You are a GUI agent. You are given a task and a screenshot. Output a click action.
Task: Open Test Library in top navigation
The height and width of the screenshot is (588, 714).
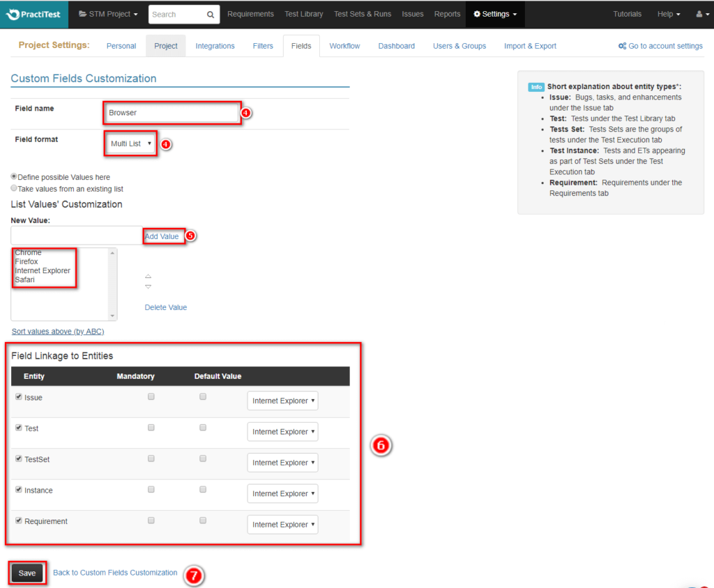(x=304, y=14)
